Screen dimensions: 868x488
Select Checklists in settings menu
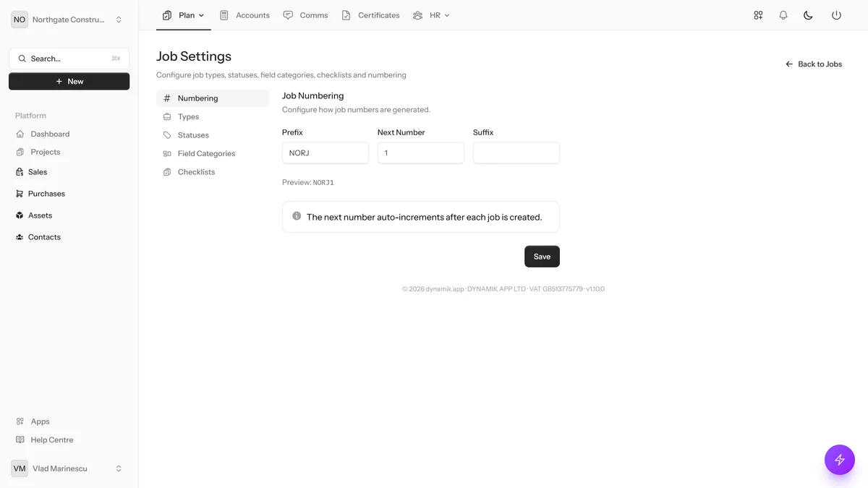213,172
